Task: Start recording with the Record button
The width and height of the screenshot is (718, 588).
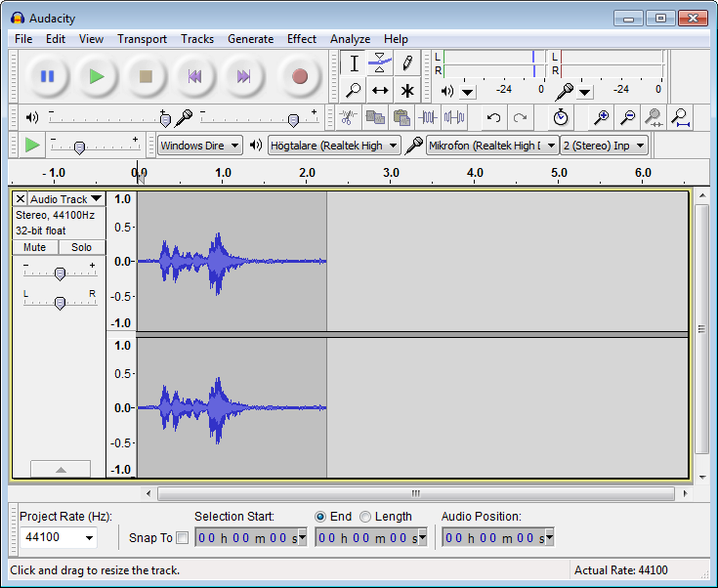Action: pos(300,76)
